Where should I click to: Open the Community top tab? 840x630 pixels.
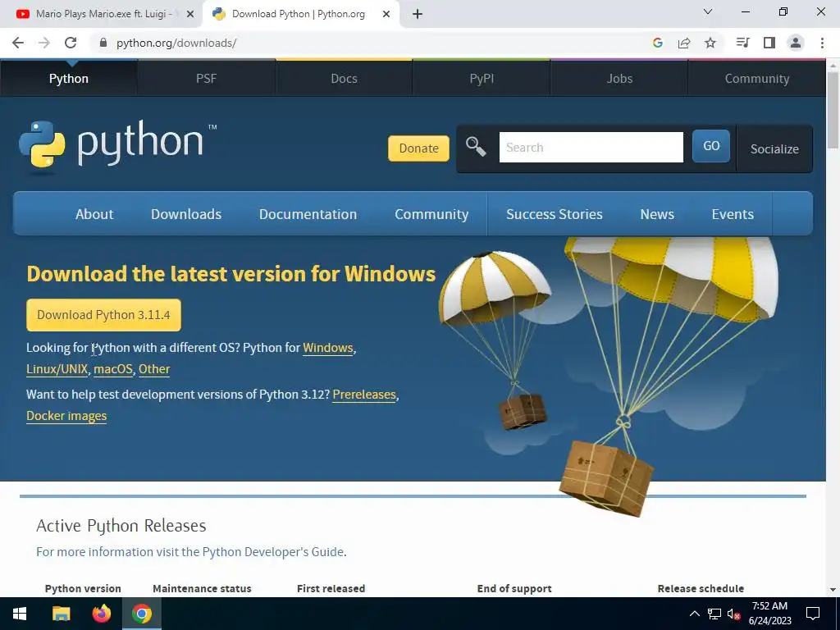click(757, 79)
